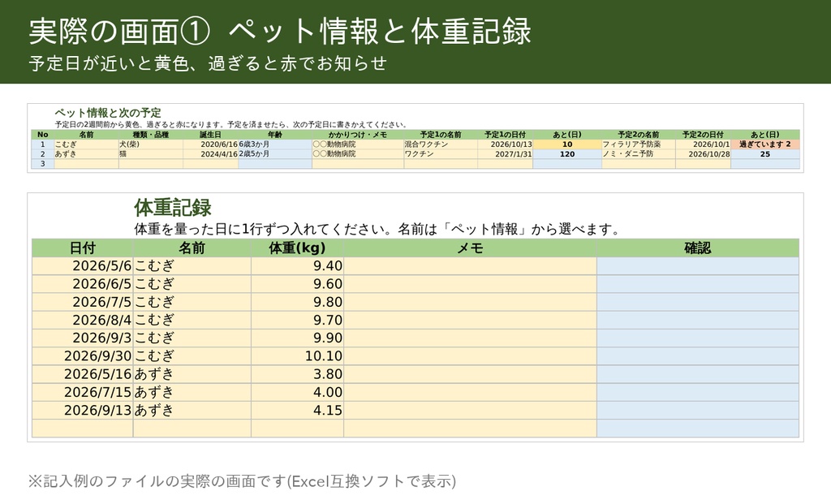Select the 種類・品種 column header
Image resolution: width=831 pixels, height=504 pixels.
[x=150, y=135]
